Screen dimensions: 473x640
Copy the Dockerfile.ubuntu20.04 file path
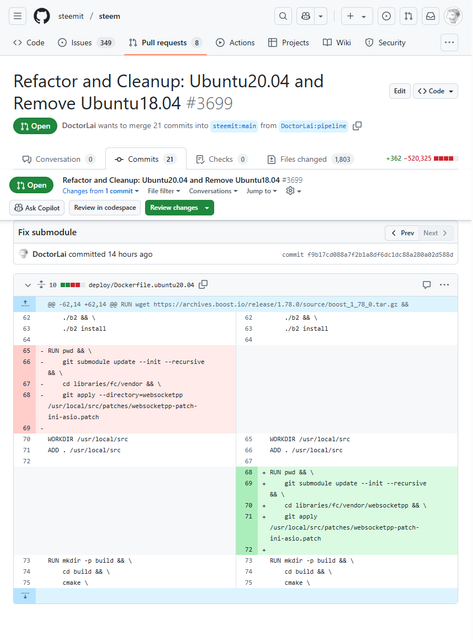point(203,284)
